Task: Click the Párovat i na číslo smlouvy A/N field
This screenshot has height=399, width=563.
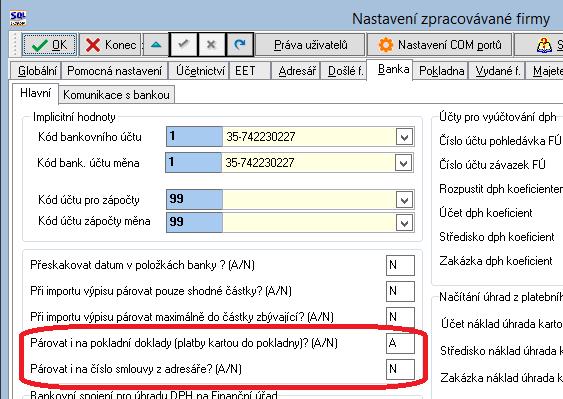Action: tap(400, 369)
